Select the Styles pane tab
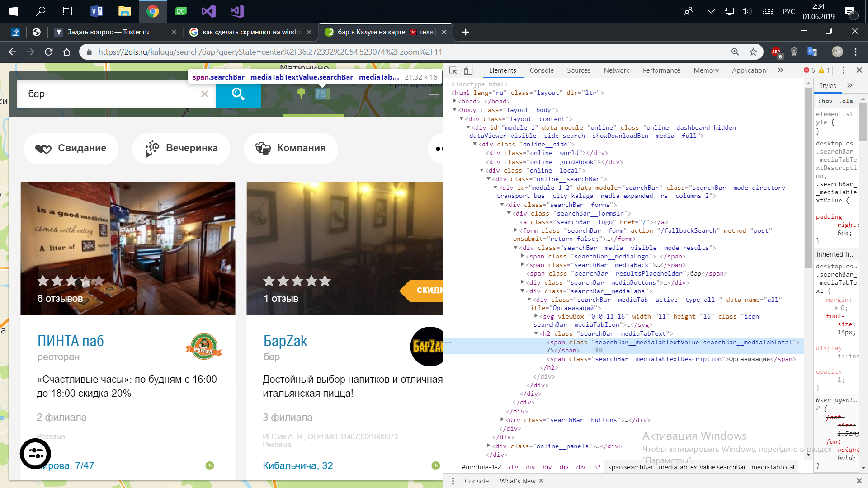Screen dimensions: 868x488 click(x=827, y=85)
